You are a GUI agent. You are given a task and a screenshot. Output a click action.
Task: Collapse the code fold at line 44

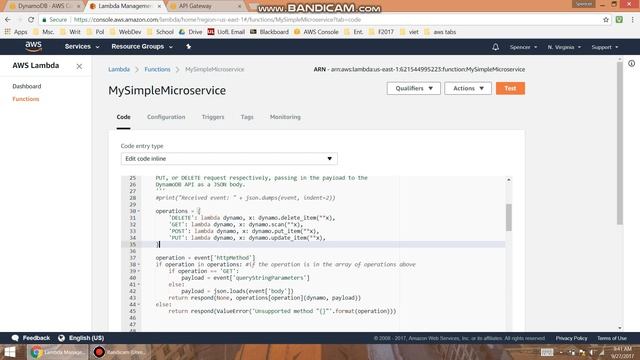pos(139,304)
